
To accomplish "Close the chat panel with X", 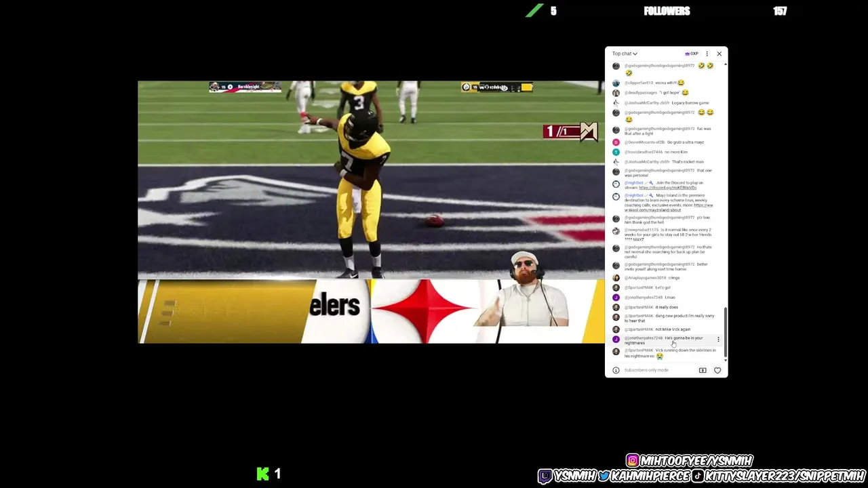I will pos(719,54).
